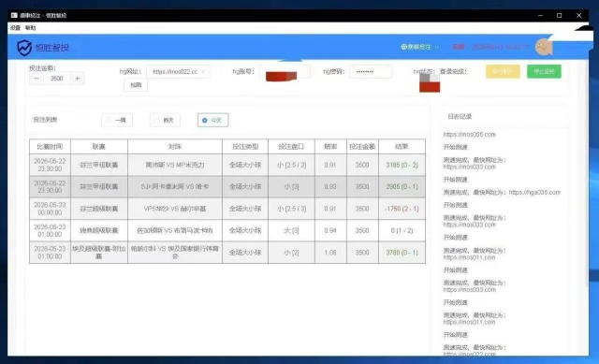Click the odds value 1.08
Image resolution: width=599 pixels, height=364 pixels.
click(330, 253)
